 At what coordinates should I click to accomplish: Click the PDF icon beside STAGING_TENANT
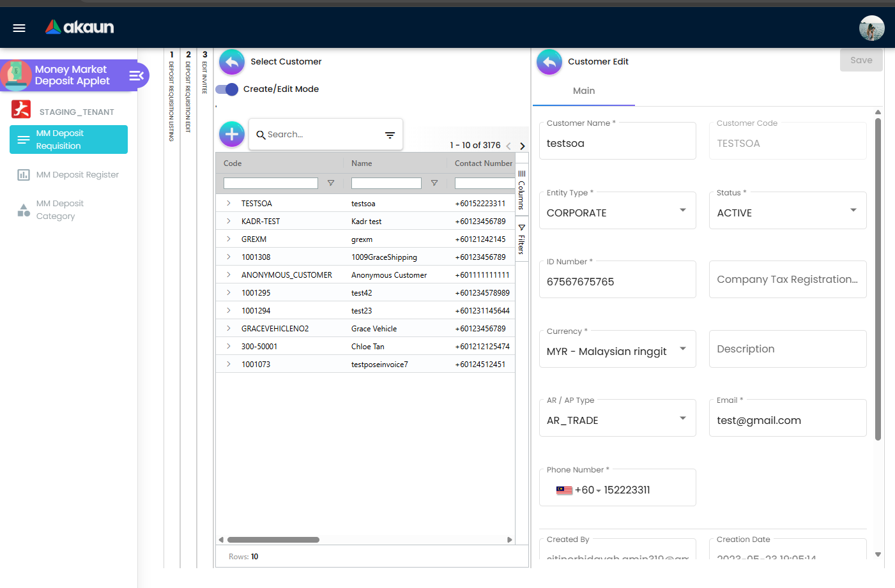coord(21,110)
